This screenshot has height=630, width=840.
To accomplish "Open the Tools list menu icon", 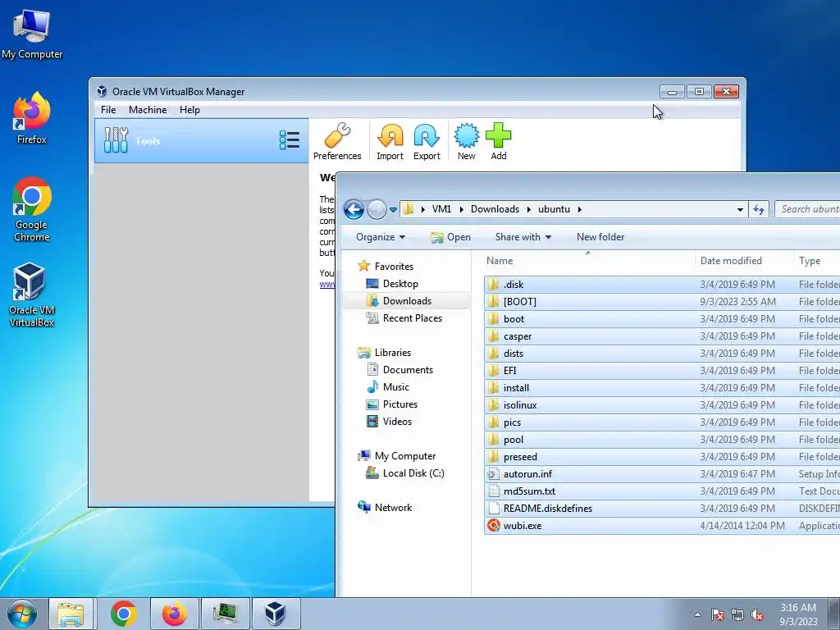I will pyautogui.click(x=290, y=140).
